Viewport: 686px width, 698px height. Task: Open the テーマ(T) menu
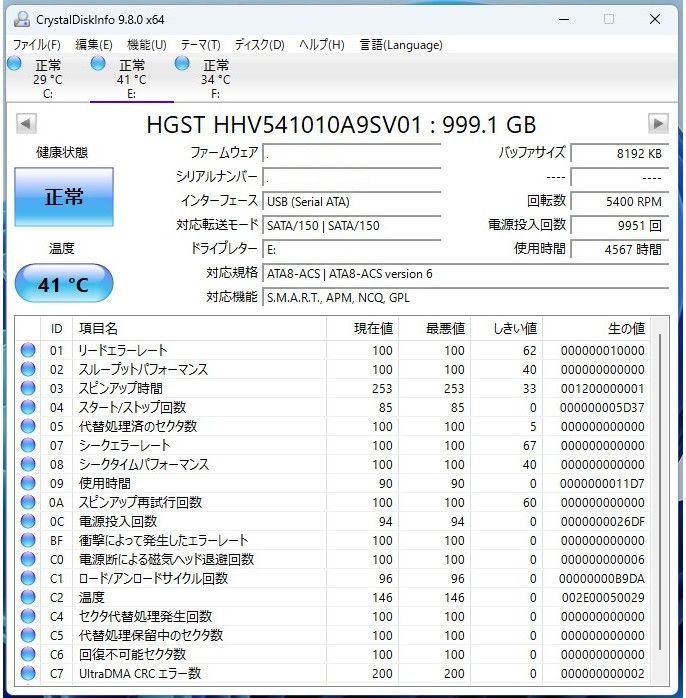201,45
